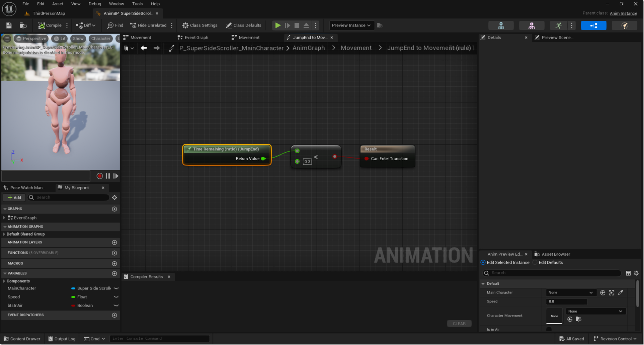
Task: Open the Content Drawer
Action: (x=22, y=339)
